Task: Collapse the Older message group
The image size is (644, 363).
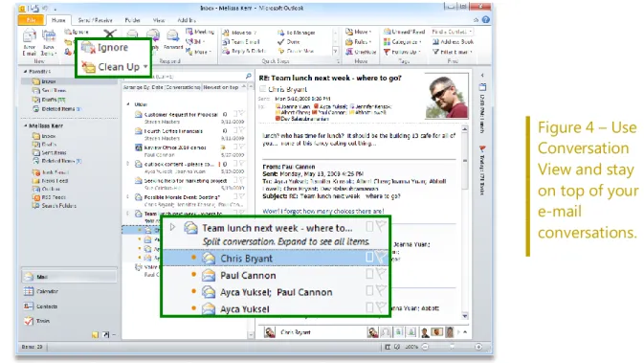Action: click(x=128, y=104)
